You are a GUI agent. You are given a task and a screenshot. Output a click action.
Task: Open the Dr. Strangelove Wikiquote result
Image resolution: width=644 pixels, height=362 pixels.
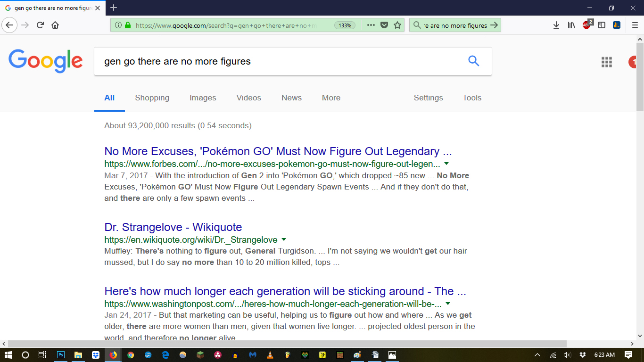point(173,227)
